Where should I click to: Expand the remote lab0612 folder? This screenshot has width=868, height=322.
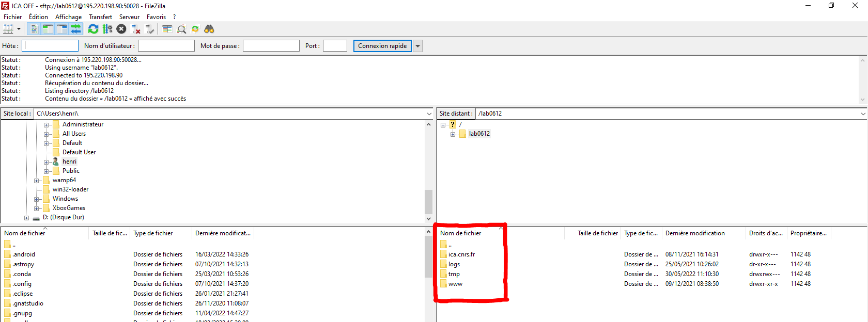(x=453, y=134)
